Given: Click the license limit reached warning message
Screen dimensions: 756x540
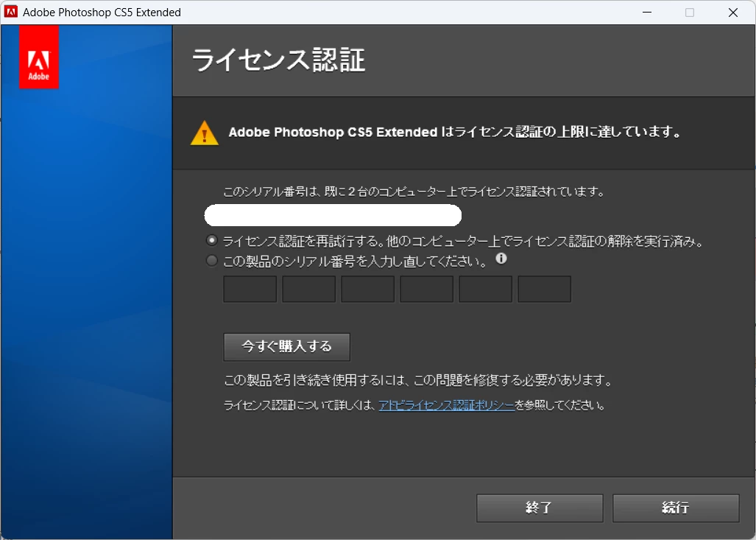Looking at the screenshot, I should 455,132.
